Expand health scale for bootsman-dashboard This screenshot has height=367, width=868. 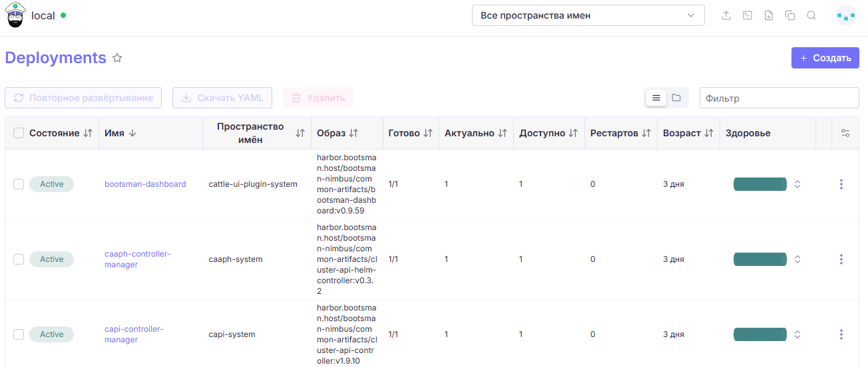[x=797, y=184]
